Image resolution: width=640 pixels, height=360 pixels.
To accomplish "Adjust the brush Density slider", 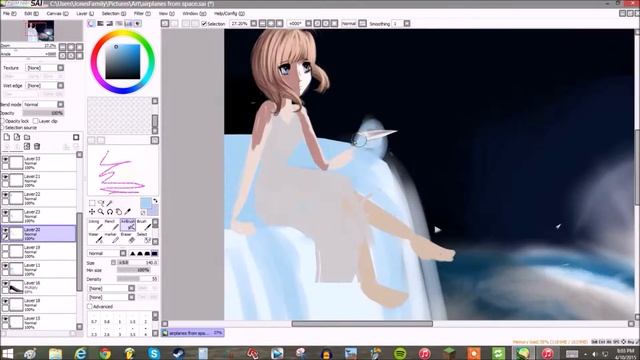I will 137,279.
